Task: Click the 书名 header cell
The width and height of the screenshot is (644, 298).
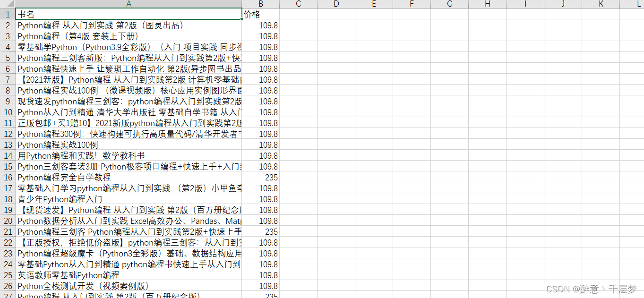Action: (129, 14)
